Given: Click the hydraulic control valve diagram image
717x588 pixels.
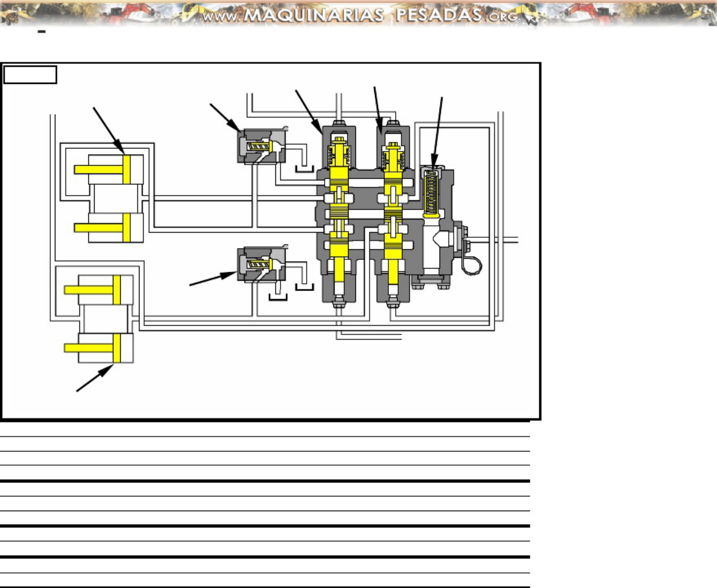Looking at the screenshot, I should pos(271,241).
